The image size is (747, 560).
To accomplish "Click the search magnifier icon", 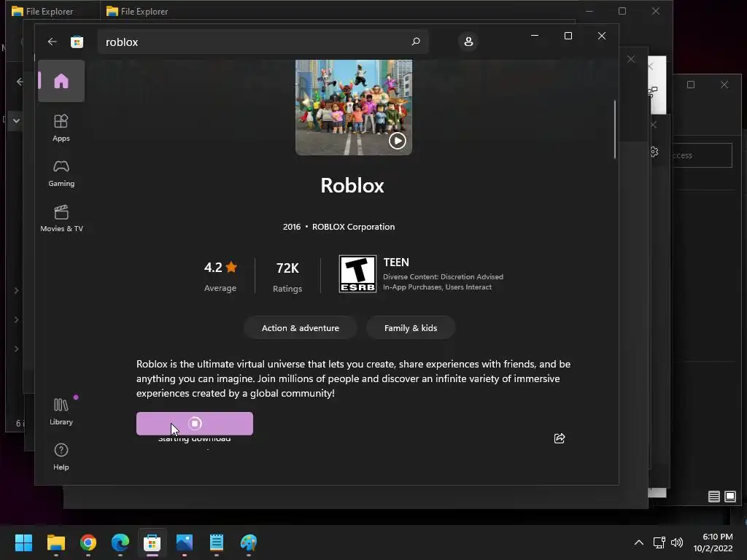I will coord(415,42).
